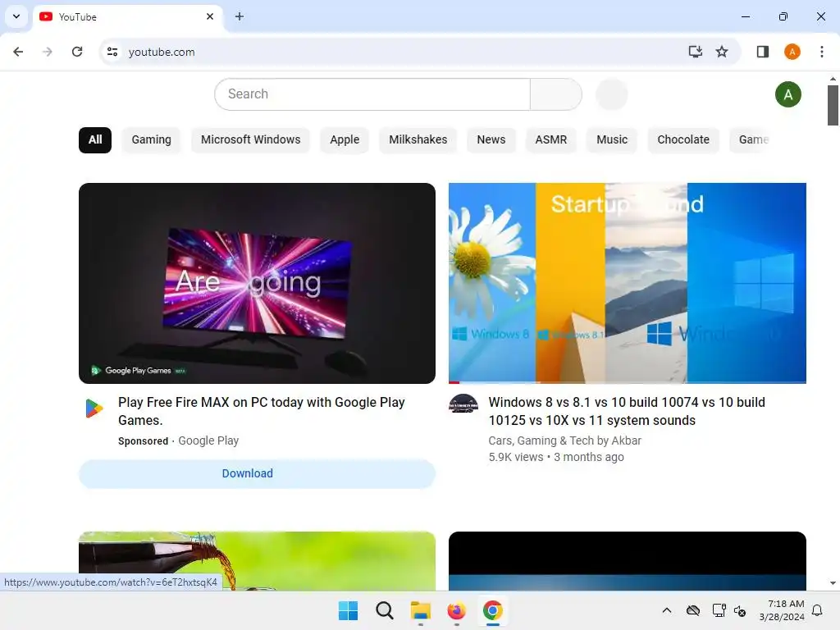Open the green YouTube account avatar
Image resolution: width=840 pixels, height=630 pixels.
(x=788, y=95)
